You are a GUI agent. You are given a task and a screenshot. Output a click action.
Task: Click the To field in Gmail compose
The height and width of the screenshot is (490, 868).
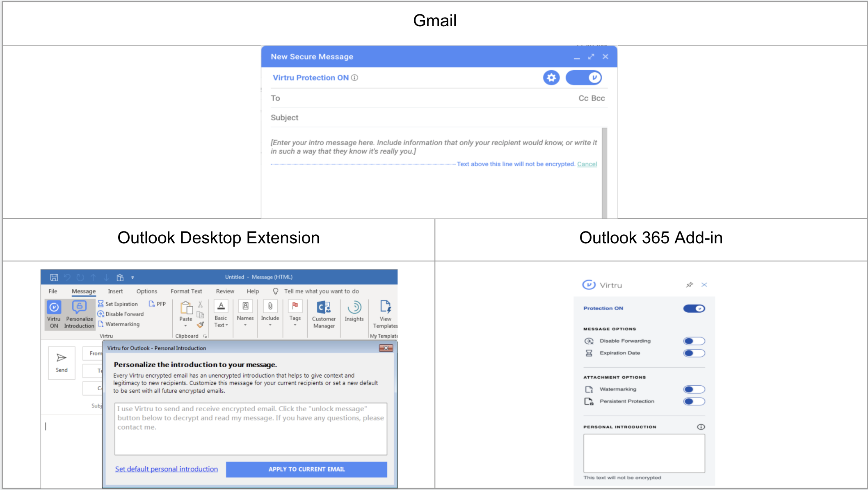coord(423,98)
